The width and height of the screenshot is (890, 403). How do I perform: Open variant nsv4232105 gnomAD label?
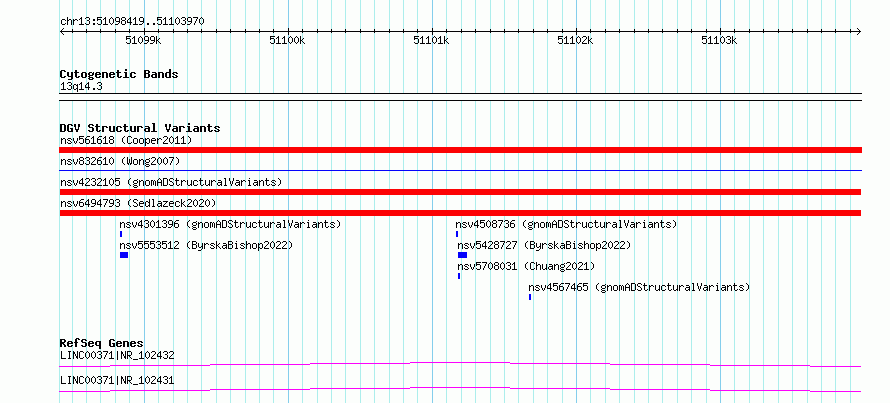[x=171, y=182]
